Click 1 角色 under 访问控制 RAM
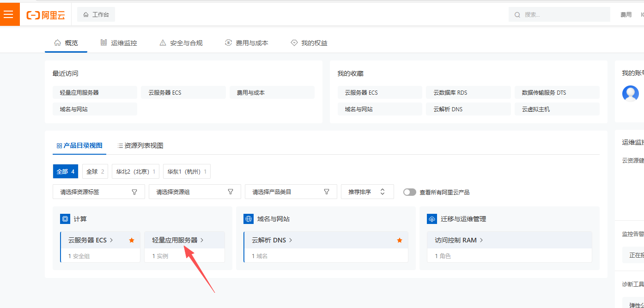This screenshot has height=308, width=644. coord(443,256)
